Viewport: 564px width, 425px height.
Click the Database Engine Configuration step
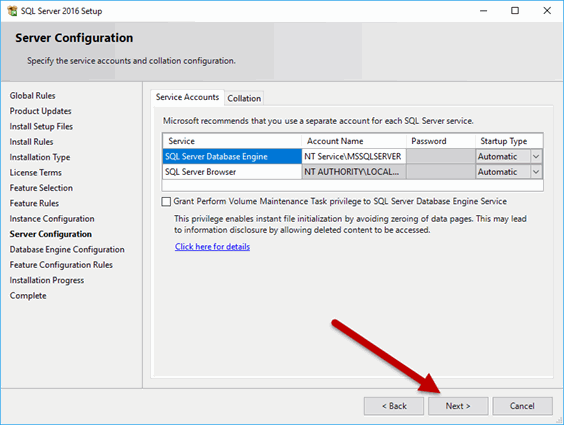point(67,250)
